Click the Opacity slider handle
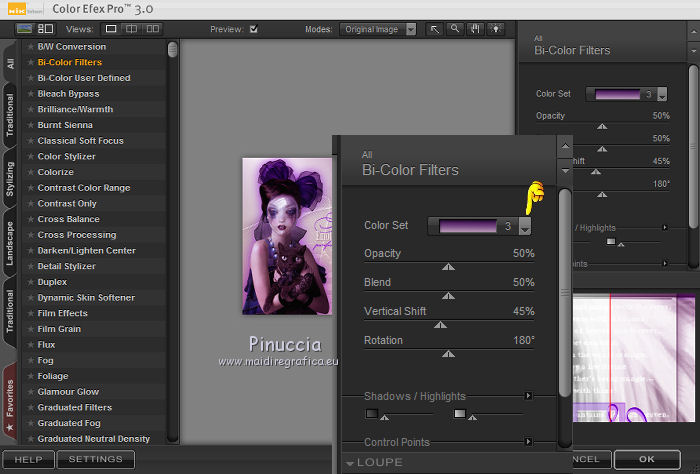 point(448,267)
